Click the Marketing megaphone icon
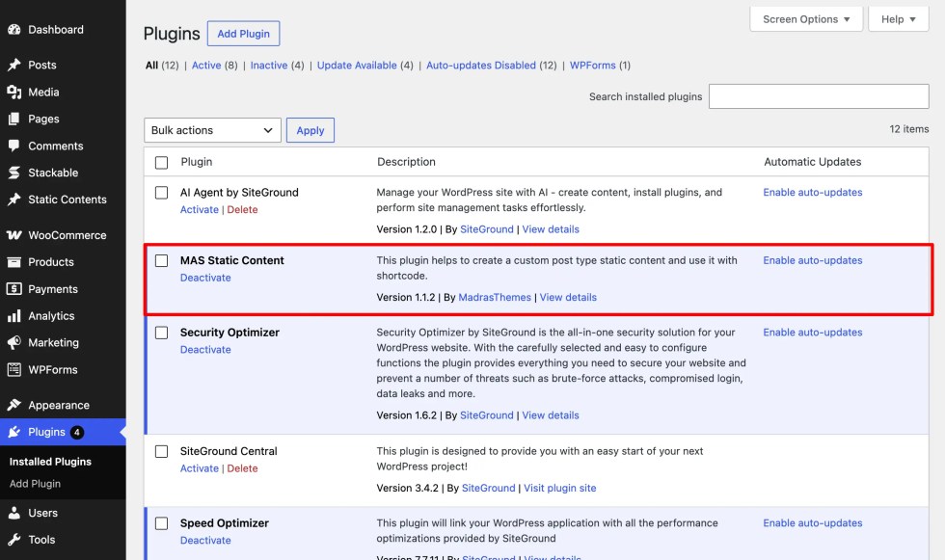 tap(13, 342)
